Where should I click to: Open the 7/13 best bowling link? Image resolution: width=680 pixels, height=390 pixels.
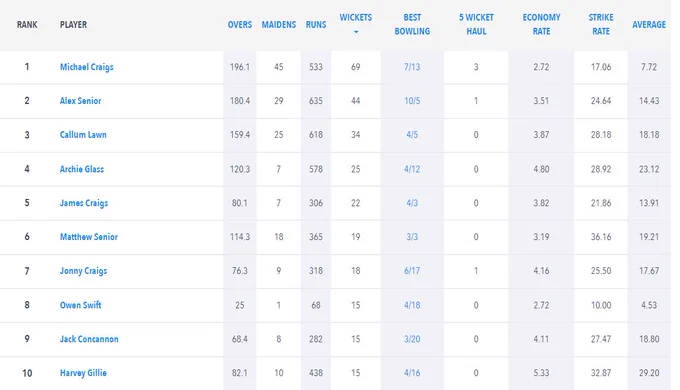coord(412,67)
